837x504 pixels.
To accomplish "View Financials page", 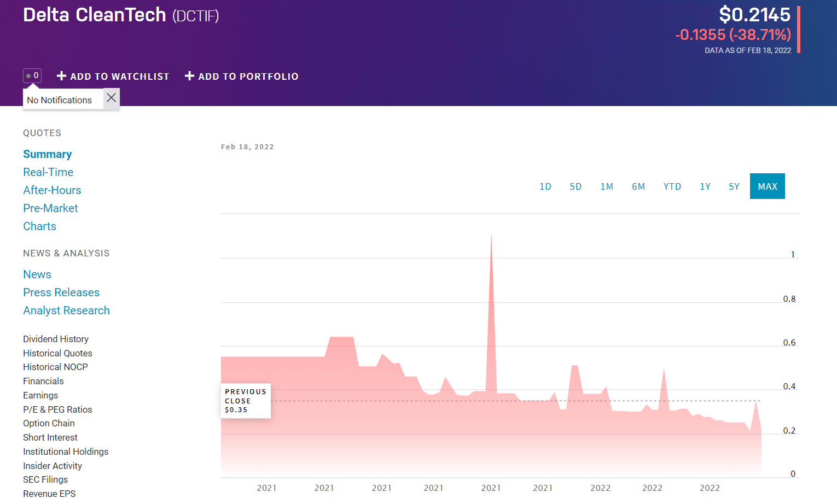I will pos(43,381).
